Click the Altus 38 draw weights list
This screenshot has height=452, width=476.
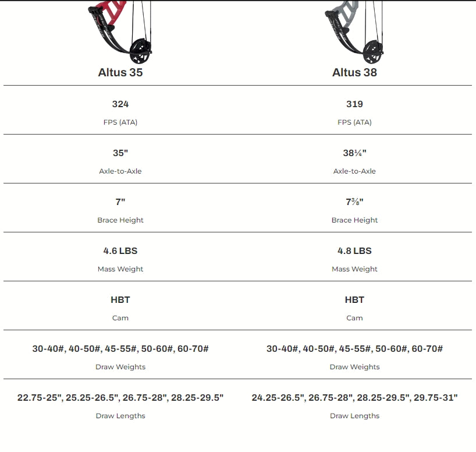tap(354, 349)
